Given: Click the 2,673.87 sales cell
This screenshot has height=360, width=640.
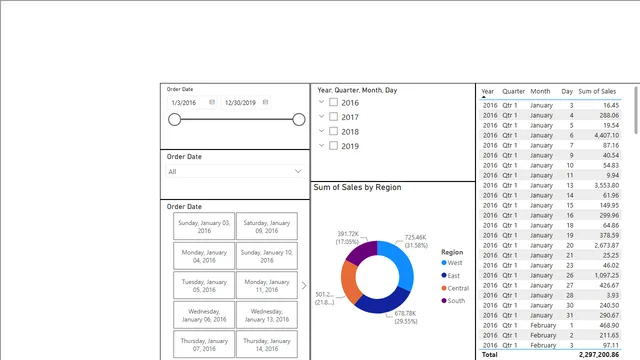Looking at the screenshot, I should [x=607, y=245].
